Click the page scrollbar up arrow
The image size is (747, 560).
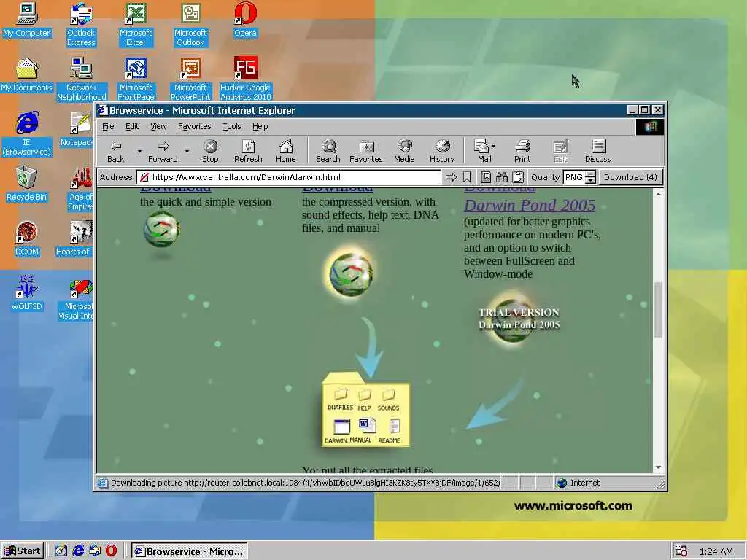(658, 194)
